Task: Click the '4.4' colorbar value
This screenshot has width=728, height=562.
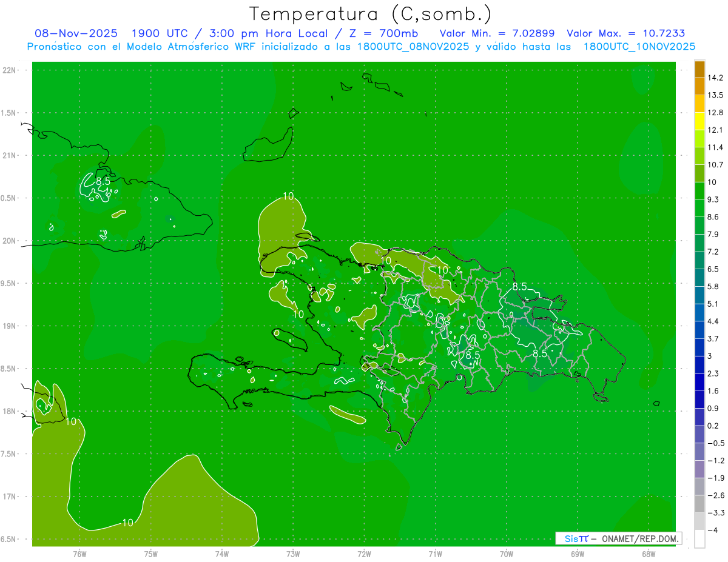Action: coord(713,321)
